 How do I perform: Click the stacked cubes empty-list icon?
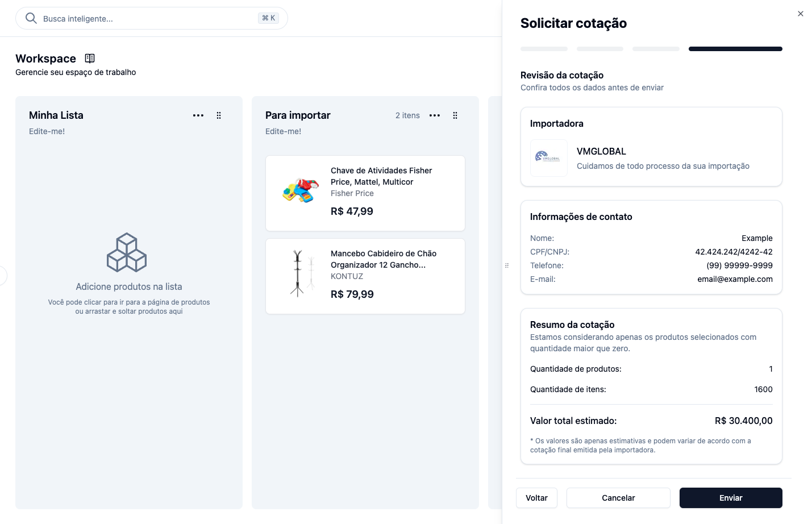tap(127, 252)
